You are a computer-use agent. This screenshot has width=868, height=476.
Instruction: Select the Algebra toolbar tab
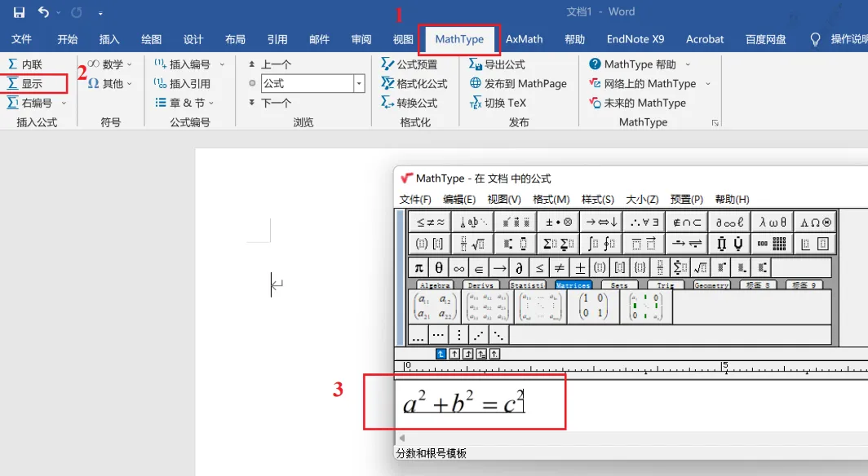435,285
